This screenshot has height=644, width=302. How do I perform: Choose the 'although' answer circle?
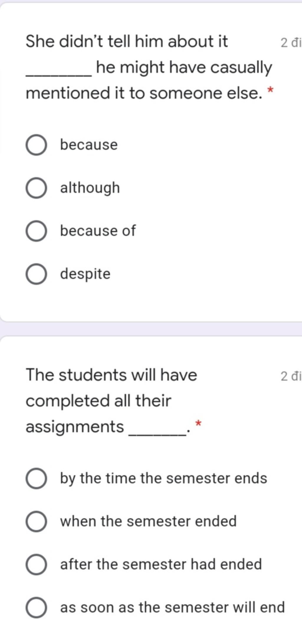pos(36,188)
